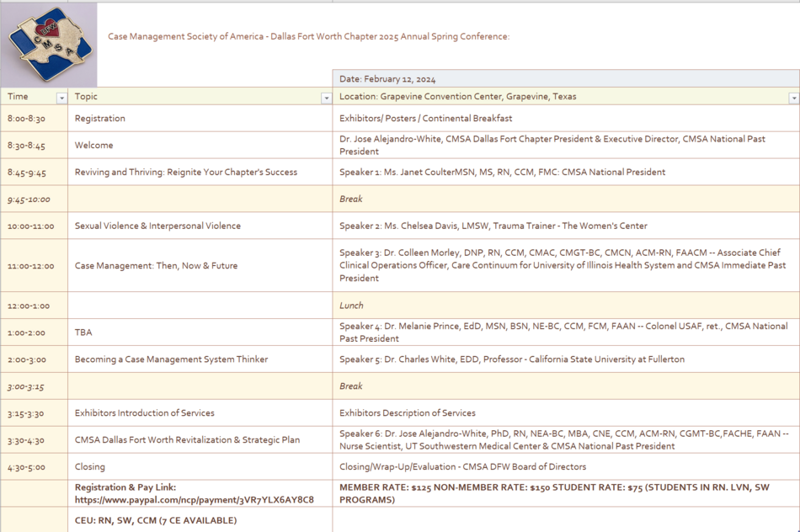Select CMSA Dallas Fort Worth Revitalization topic
Image resolution: width=800 pixels, height=532 pixels.
pyautogui.click(x=200, y=440)
